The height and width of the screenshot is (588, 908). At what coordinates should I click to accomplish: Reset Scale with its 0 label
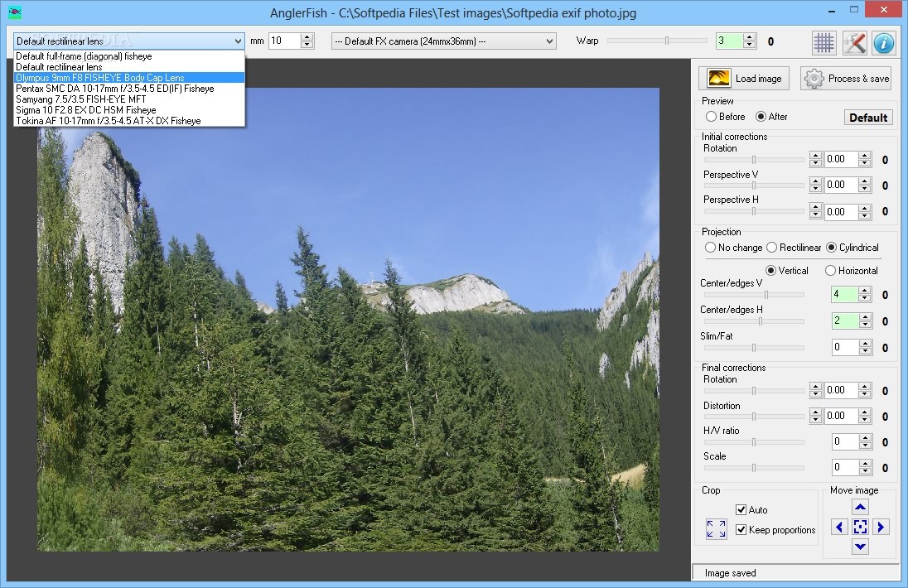tap(885, 468)
